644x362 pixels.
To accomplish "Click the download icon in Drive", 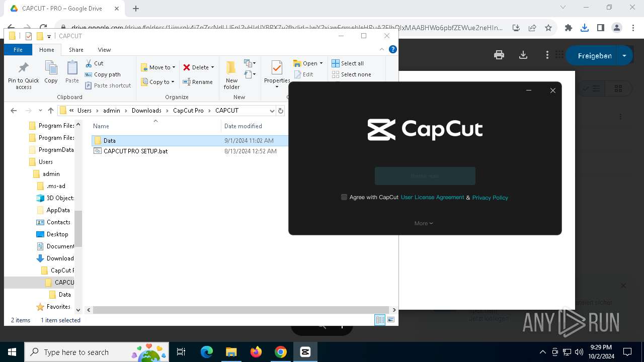I will [x=523, y=55].
